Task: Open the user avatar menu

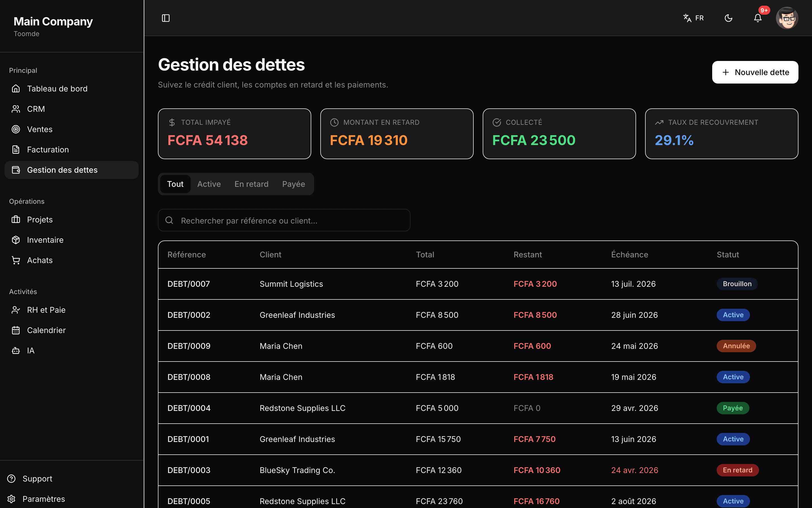Action: (787, 18)
